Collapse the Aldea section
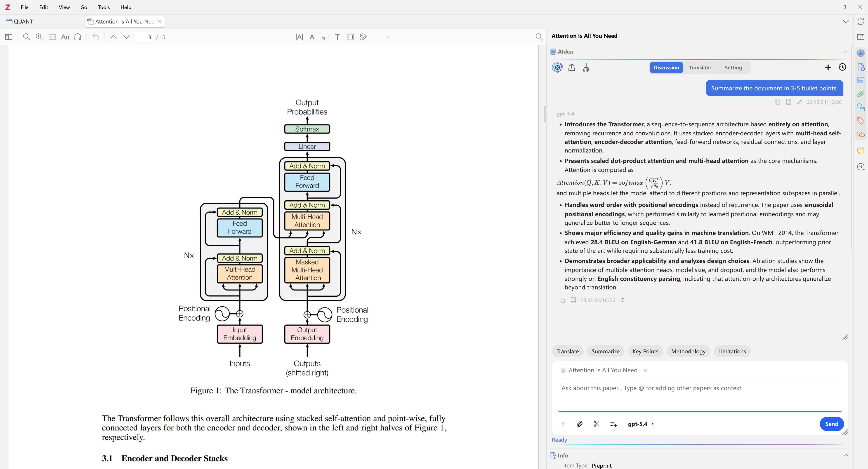 pos(846,52)
